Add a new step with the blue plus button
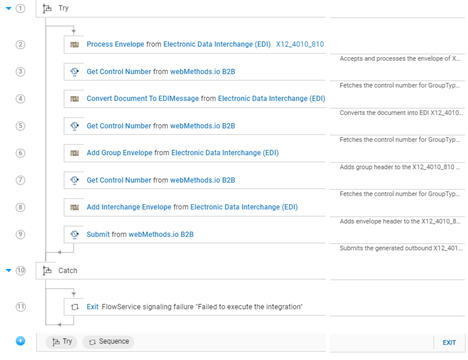The width and height of the screenshot is (468, 360). [x=20, y=341]
